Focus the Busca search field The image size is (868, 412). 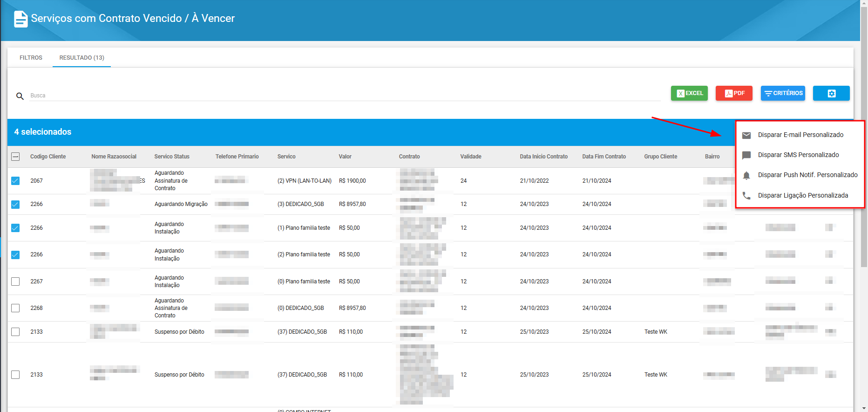(x=345, y=96)
